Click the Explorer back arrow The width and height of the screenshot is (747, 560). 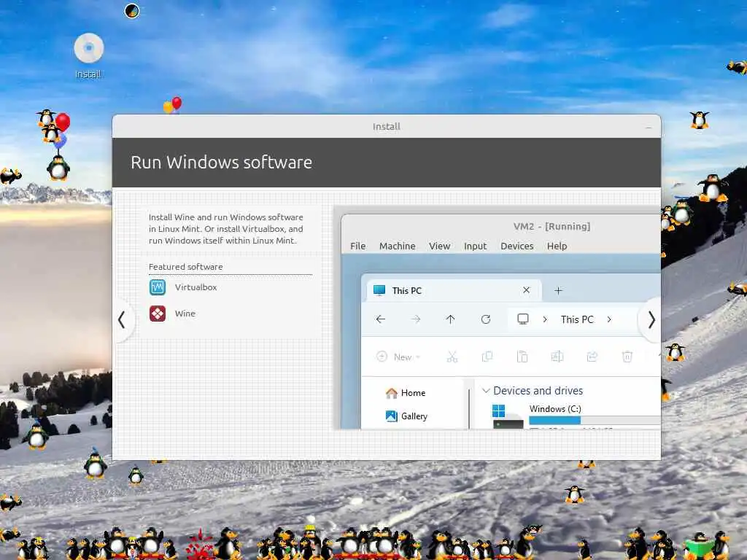coord(380,319)
